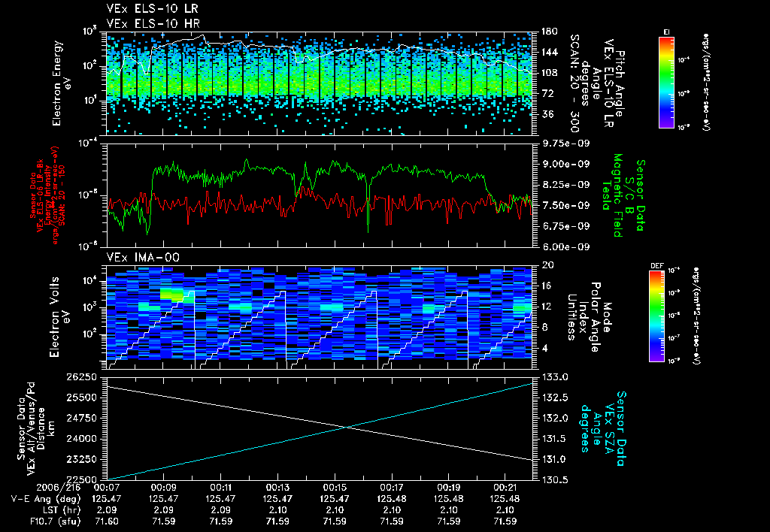The width and height of the screenshot is (770, 532).
Task: Click the '20' polar angle index tick
Action: (547, 265)
